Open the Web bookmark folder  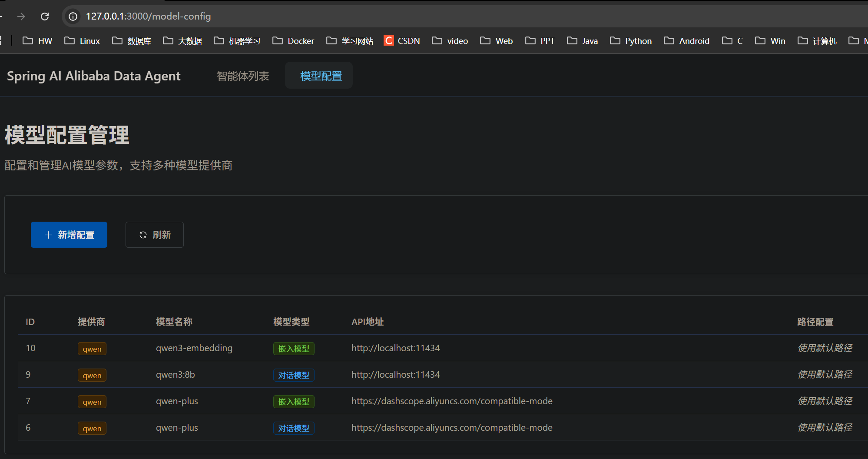coord(497,41)
